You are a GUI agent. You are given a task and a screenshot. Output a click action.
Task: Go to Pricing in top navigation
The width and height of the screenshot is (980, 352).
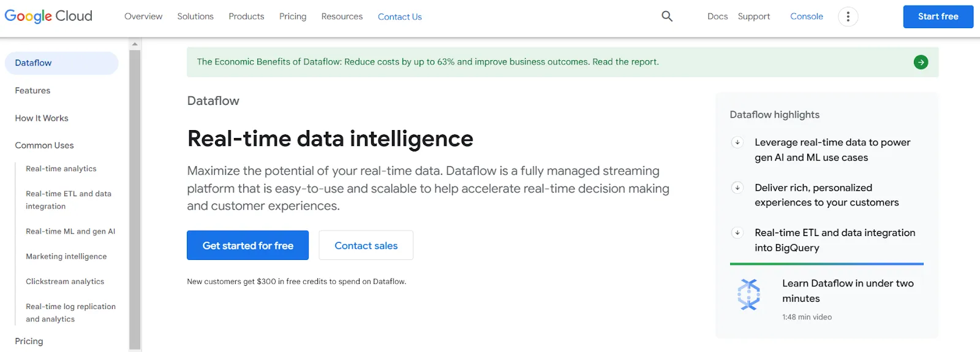[x=293, y=17]
